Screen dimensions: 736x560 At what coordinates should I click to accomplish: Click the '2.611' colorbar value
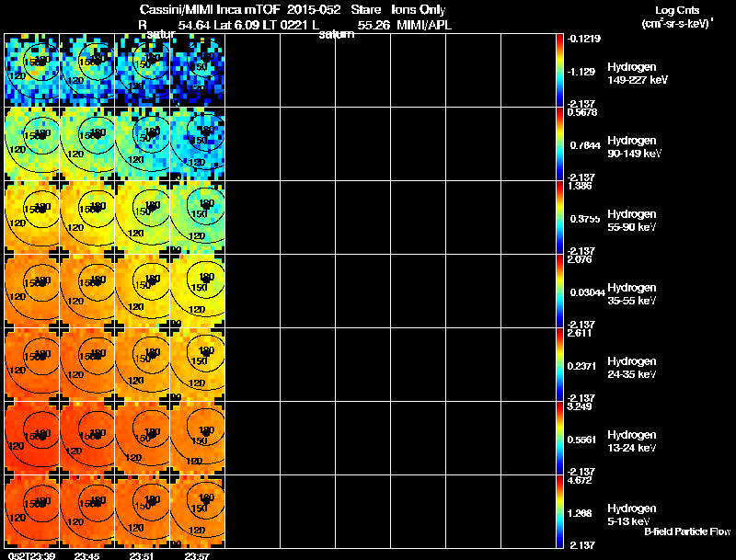click(x=580, y=334)
